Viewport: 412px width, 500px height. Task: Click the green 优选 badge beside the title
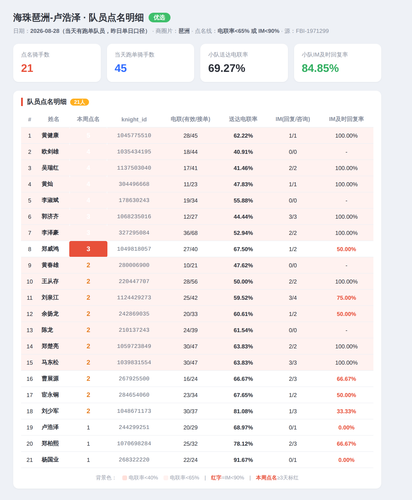[159, 18]
